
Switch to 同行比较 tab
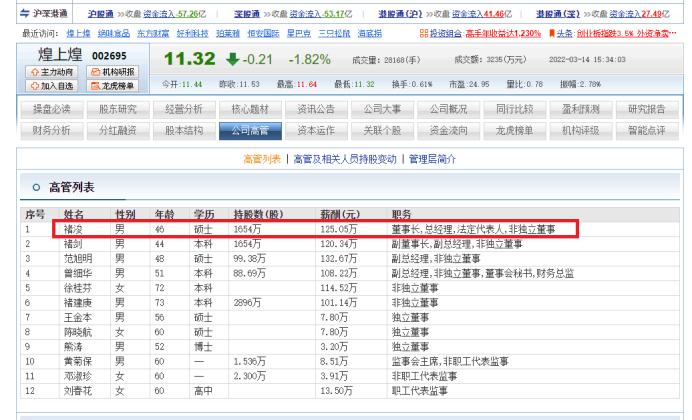click(x=515, y=109)
